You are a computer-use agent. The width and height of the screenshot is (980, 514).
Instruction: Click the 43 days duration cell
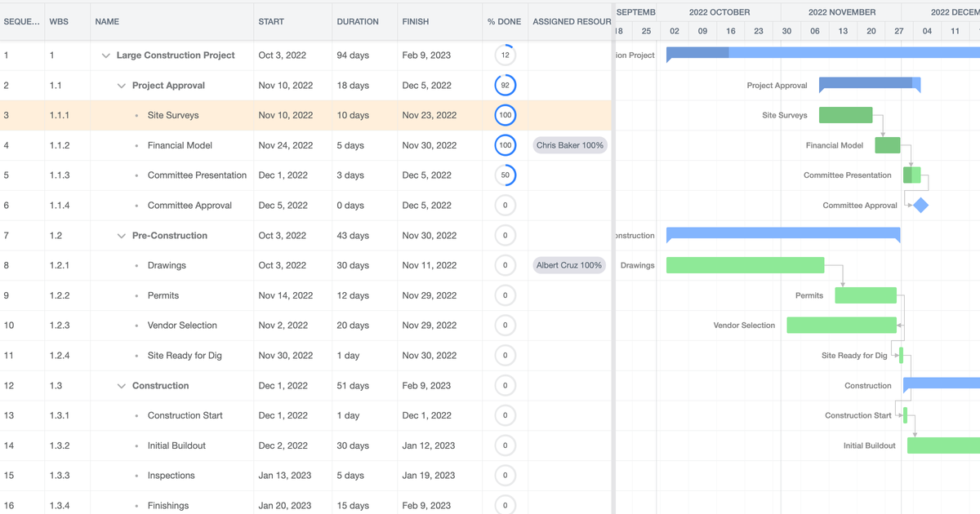click(365, 236)
